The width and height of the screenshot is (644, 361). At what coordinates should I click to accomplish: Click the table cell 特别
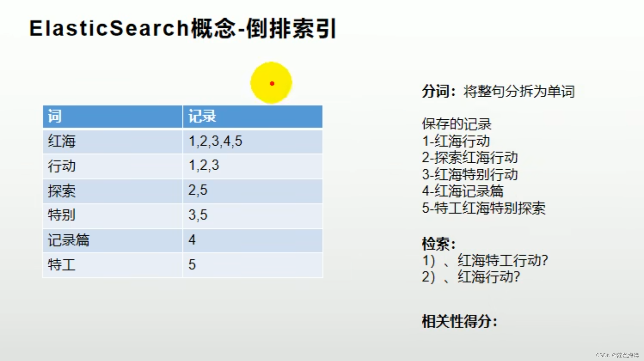[x=113, y=216]
